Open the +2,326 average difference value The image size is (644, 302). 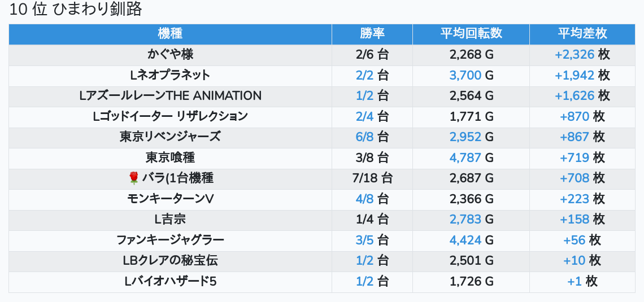pos(574,55)
